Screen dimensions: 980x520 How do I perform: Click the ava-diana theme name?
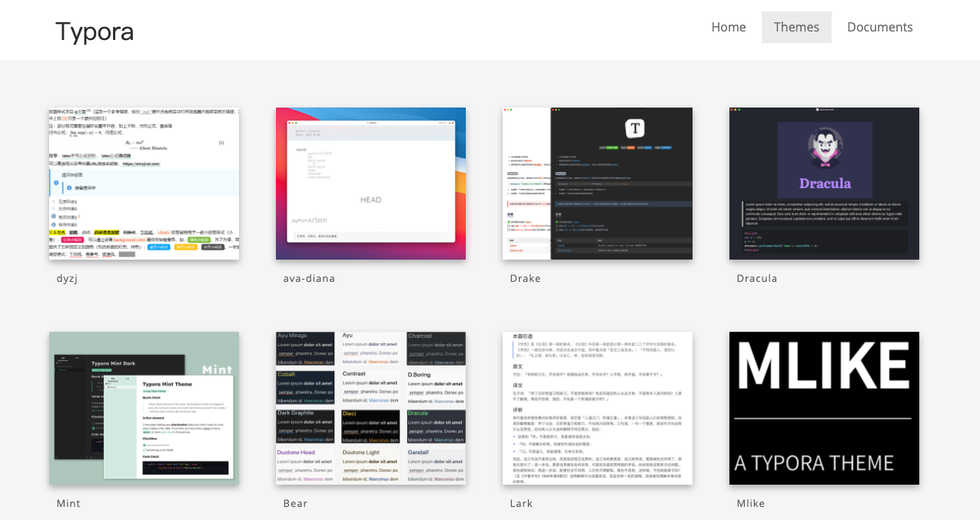point(309,278)
